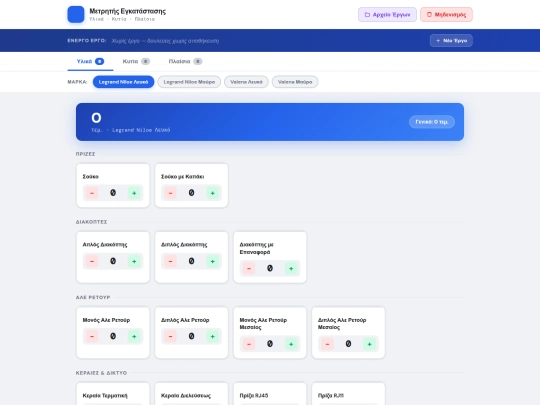Decrease the Διπλός Αλε Ρετούρ count
Screen dimensions: 540x405
pyautogui.click(x=170, y=336)
